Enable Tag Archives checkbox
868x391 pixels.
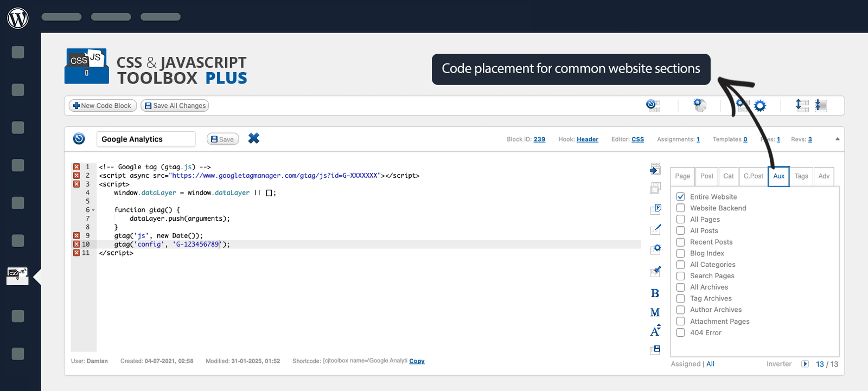pyautogui.click(x=680, y=298)
